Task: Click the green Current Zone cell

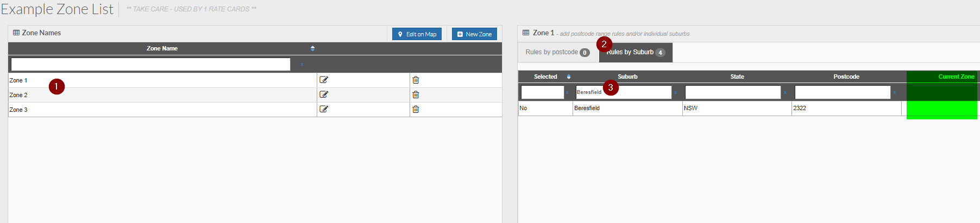Action: (x=942, y=110)
